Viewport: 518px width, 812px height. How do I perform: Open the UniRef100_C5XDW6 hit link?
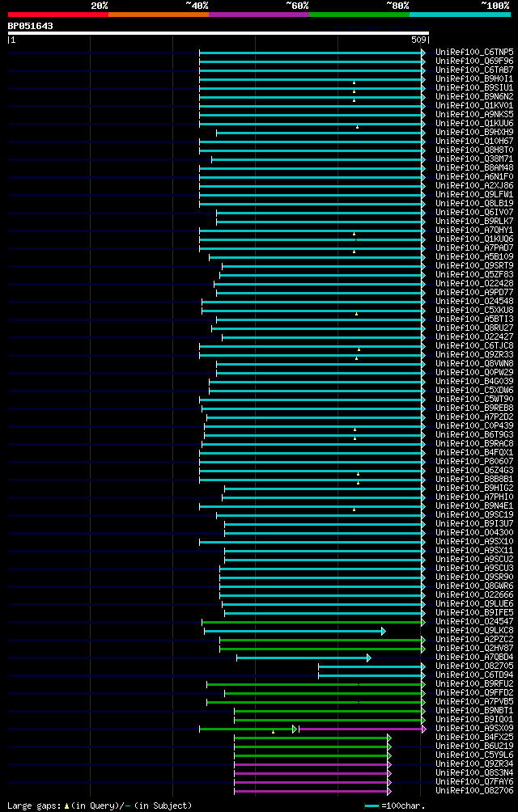[x=474, y=391]
